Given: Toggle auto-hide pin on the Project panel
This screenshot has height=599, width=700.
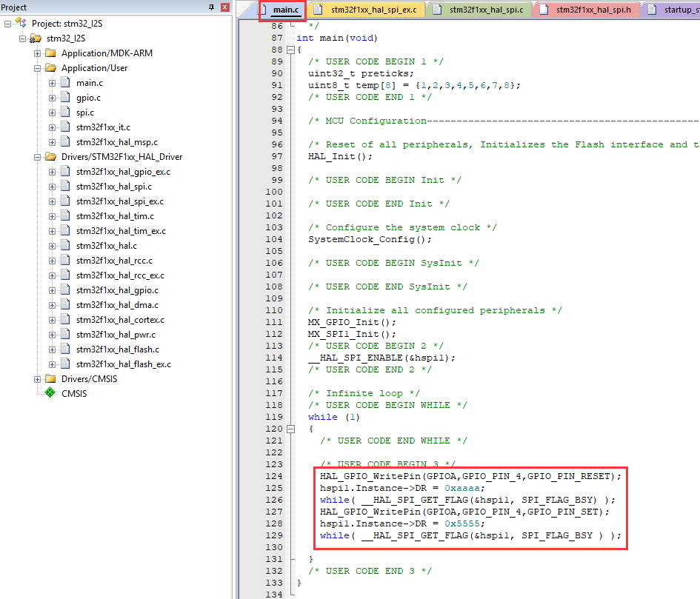Looking at the screenshot, I should tap(210, 7).
